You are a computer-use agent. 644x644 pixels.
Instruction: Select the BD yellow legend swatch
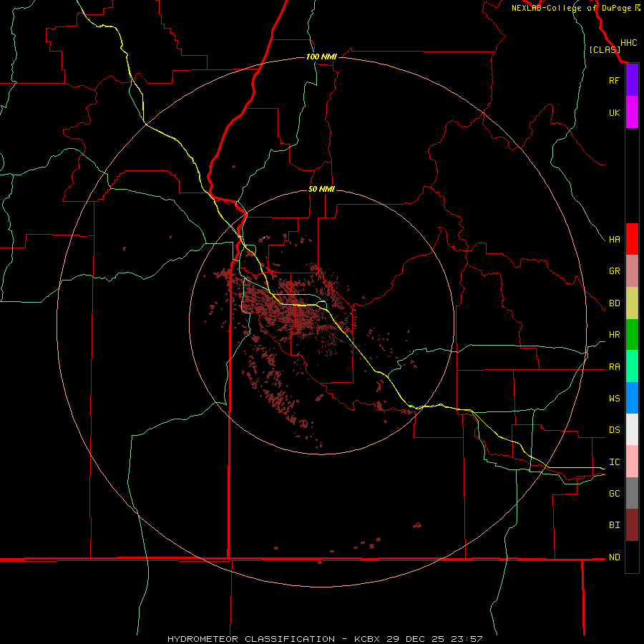(x=632, y=303)
